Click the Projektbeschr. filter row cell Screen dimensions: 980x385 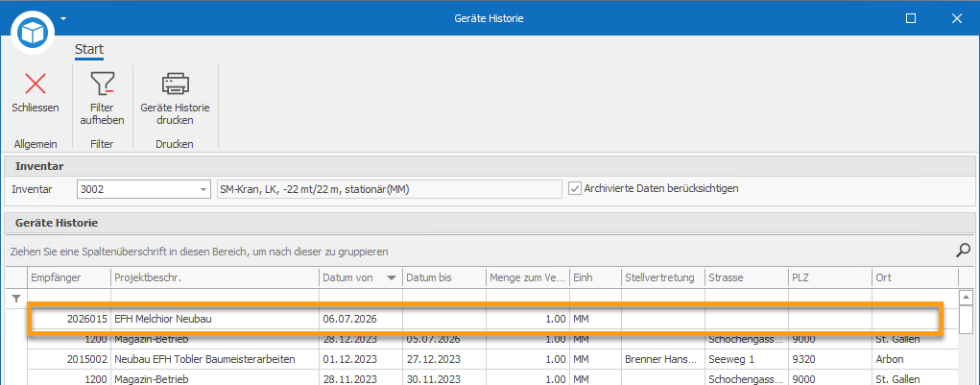tap(215, 299)
